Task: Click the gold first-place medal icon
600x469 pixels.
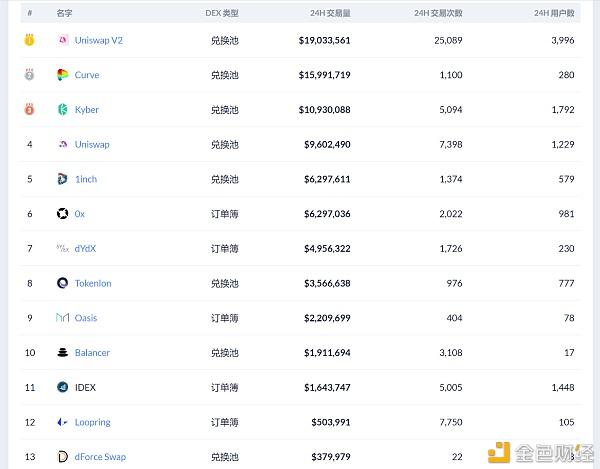Action: 30,40
